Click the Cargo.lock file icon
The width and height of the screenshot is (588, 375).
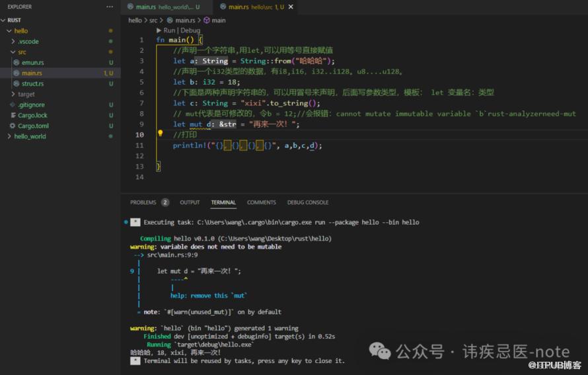click(13, 115)
